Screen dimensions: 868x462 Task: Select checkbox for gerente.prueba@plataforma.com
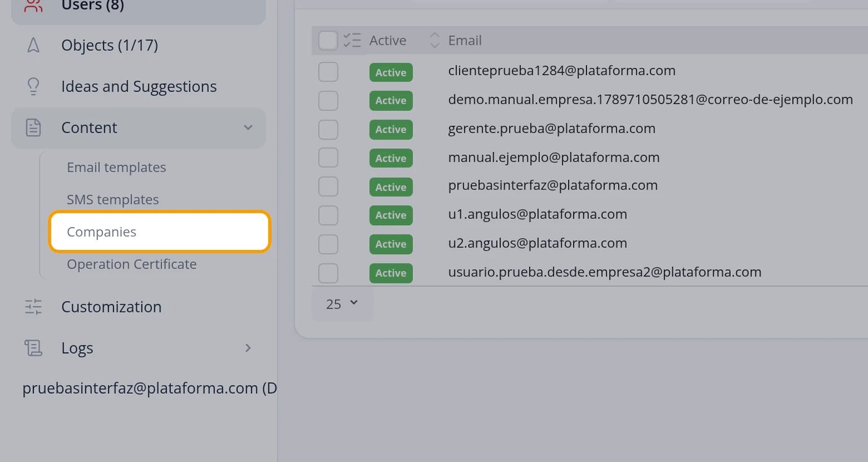click(x=328, y=129)
